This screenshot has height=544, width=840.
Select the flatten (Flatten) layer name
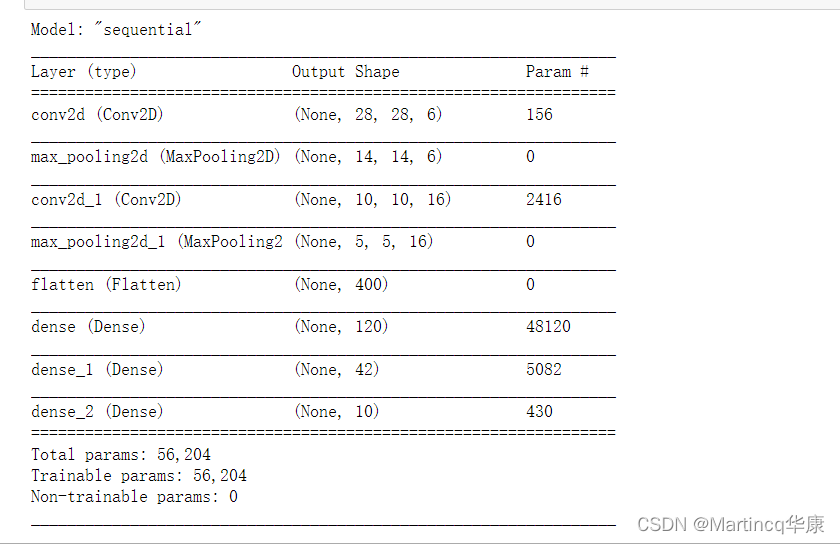click(106, 285)
